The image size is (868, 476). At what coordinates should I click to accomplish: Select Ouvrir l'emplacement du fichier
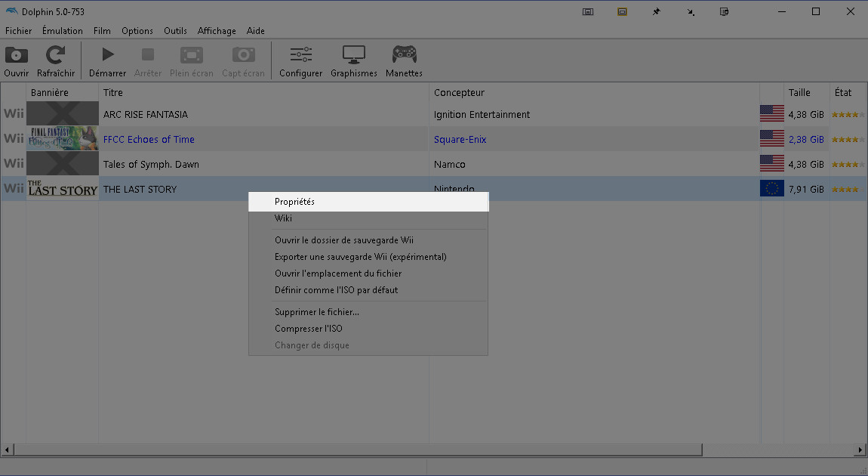point(368,274)
